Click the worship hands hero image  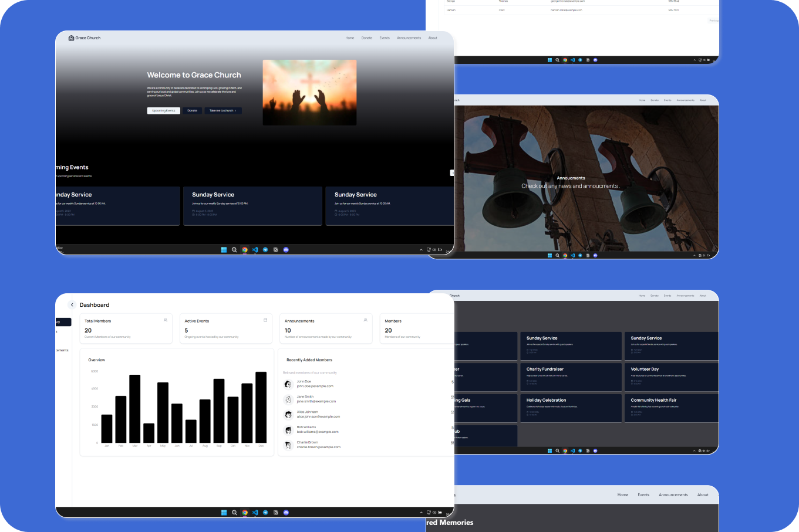tap(309, 92)
